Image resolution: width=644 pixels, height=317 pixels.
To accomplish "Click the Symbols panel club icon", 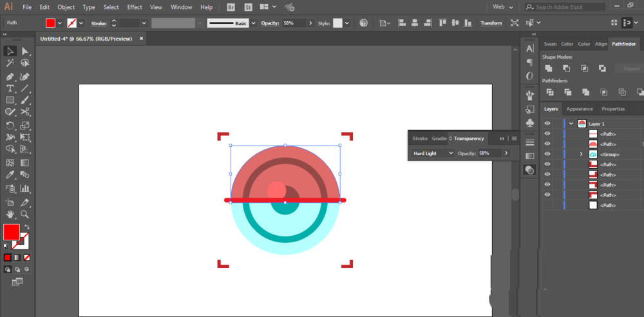I will pyautogui.click(x=529, y=122).
